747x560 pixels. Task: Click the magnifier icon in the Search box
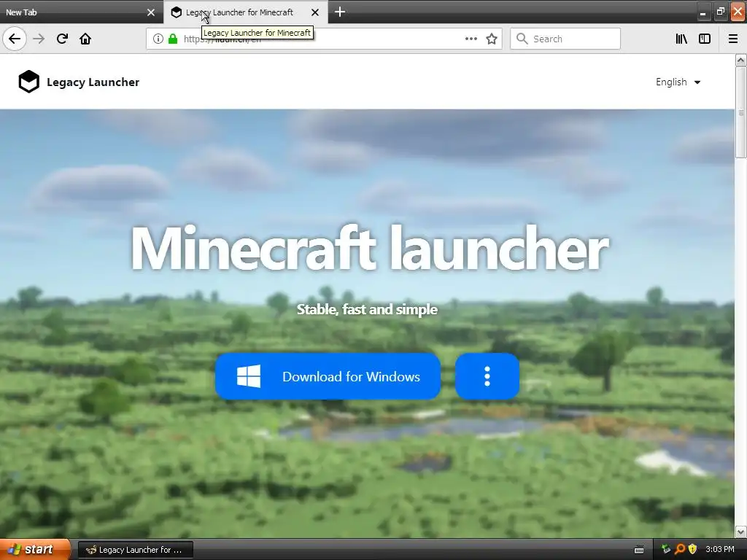(x=522, y=39)
